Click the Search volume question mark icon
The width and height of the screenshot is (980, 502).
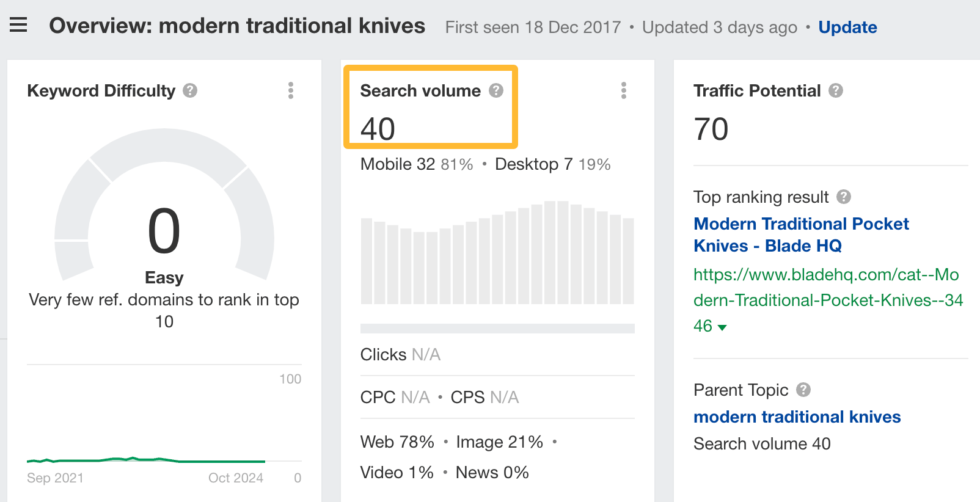click(496, 90)
